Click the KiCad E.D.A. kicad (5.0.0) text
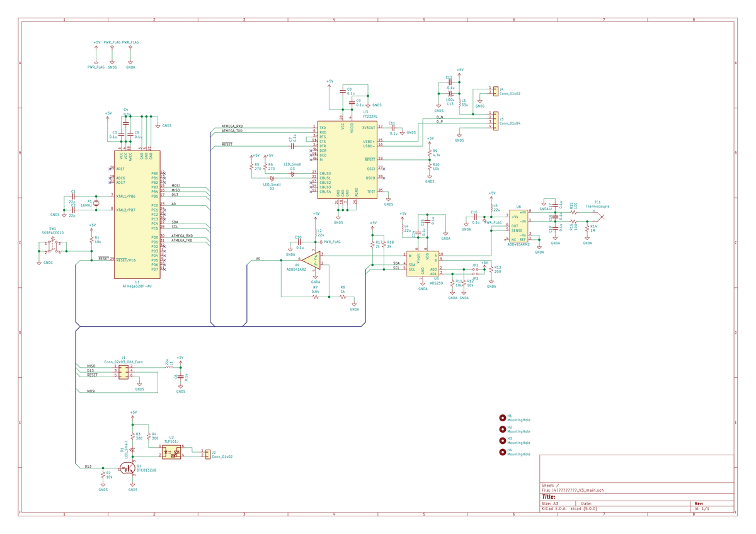This screenshot has width=756, height=534. pyautogui.click(x=569, y=508)
